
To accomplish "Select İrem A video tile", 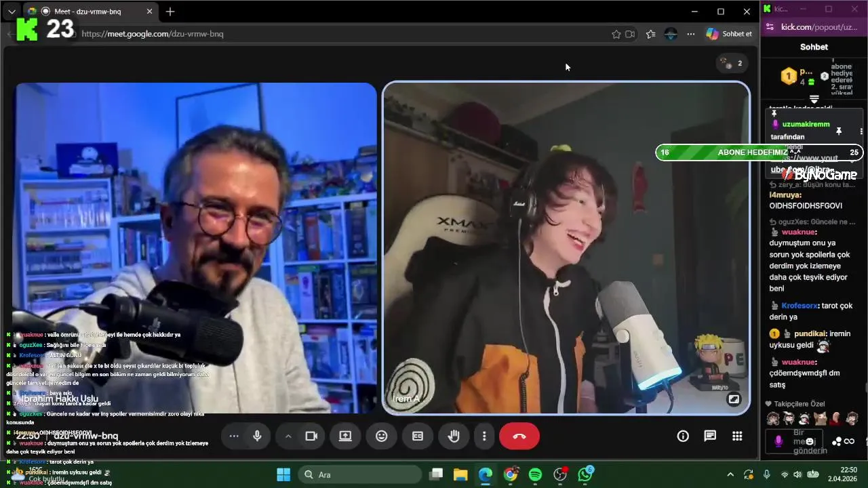I will point(566,248).
